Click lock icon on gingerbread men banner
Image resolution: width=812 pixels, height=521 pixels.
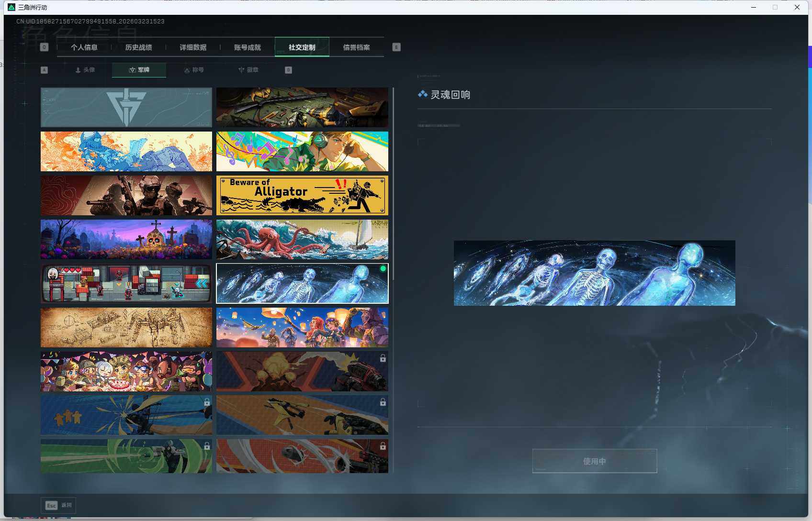[x=207, y=402]
